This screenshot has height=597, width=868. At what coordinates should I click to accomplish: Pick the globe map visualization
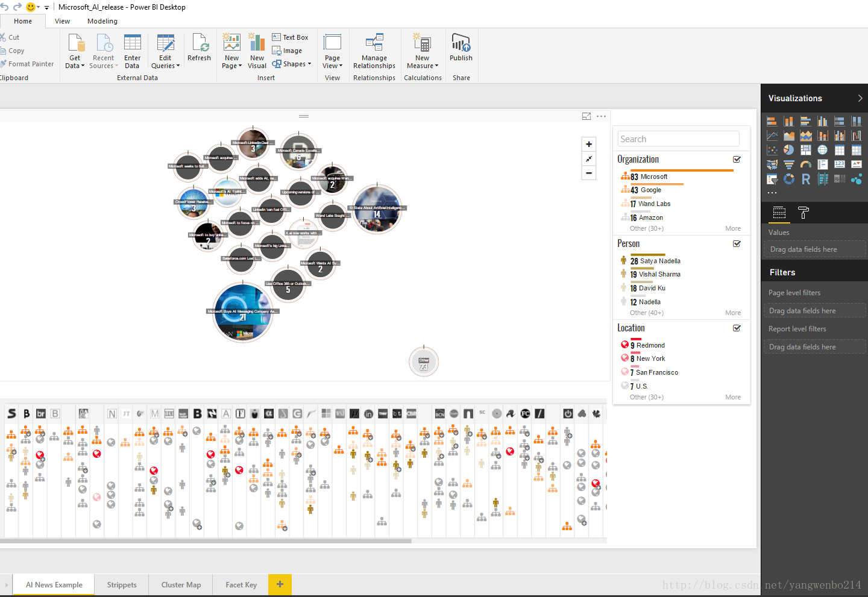(822, 150)
